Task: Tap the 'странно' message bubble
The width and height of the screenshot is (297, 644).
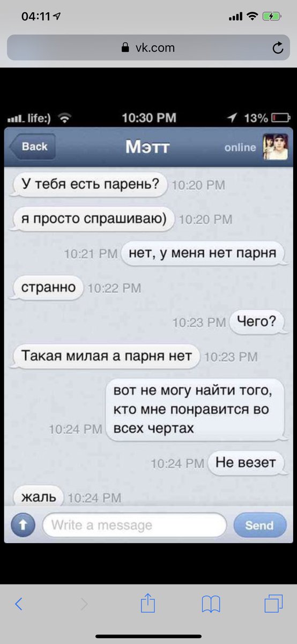Action: pyautogui.click(x=47, y=288)
